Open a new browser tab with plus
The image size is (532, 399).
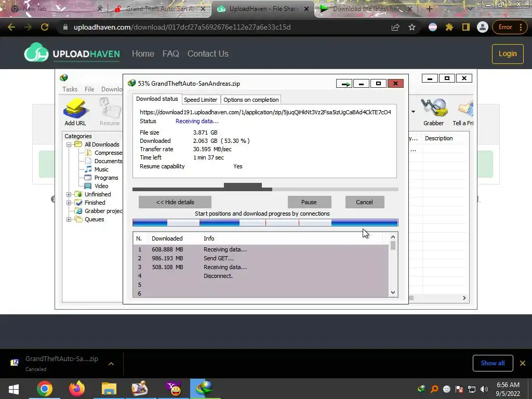pyautogui.click(x=429, y=9)
